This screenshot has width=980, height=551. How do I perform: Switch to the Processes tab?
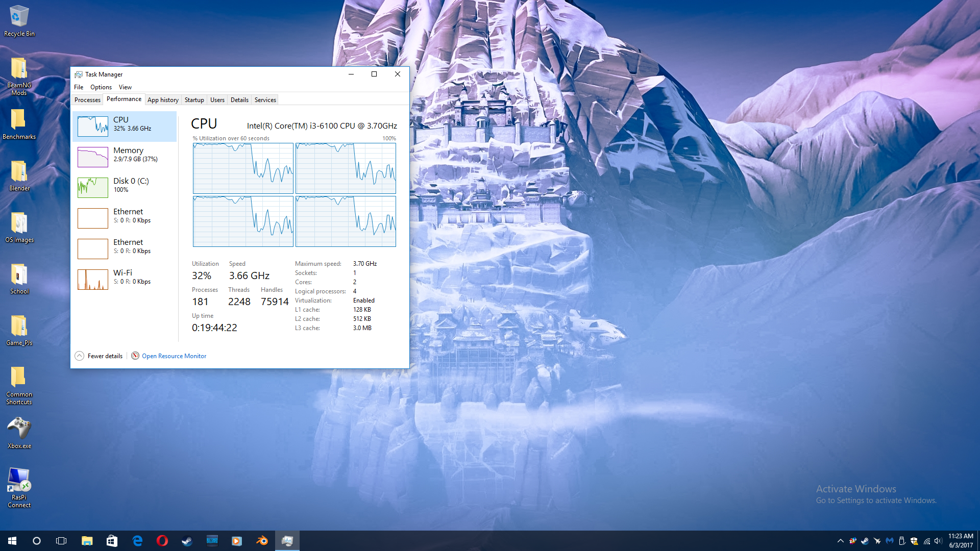pos(87,100)
